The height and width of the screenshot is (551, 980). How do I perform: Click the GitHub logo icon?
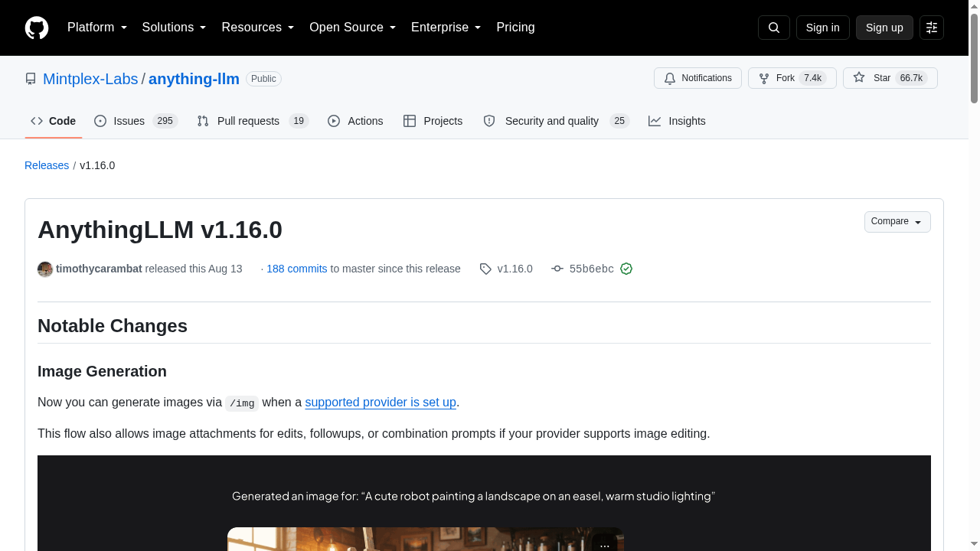click(37, 28)
